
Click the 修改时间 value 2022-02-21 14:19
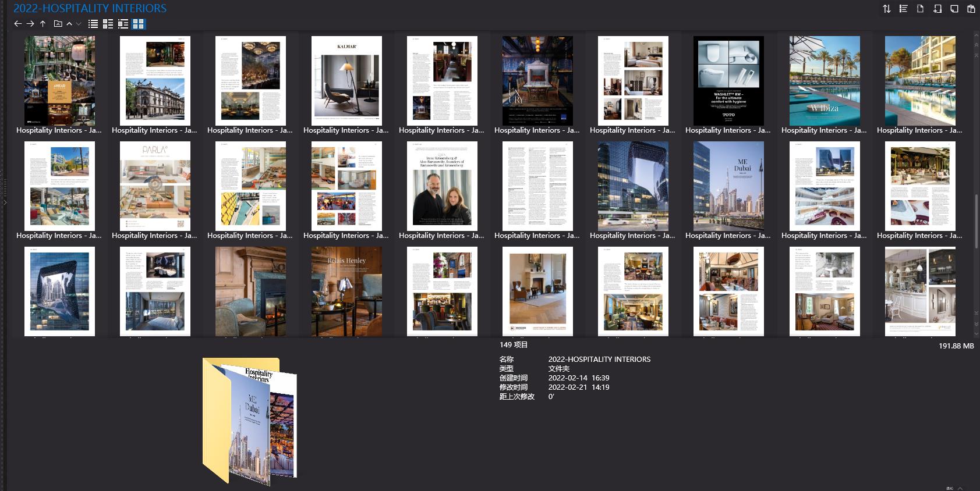579,387
